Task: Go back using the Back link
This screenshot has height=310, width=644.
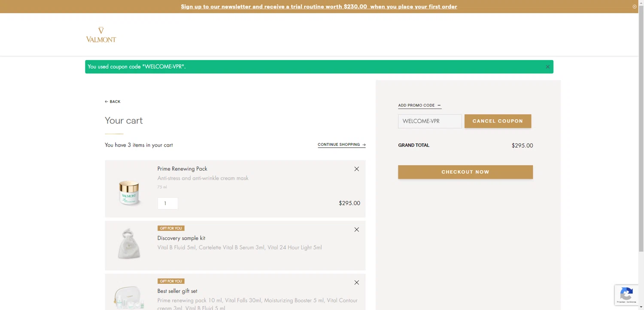Action: (x=112, y=102)
